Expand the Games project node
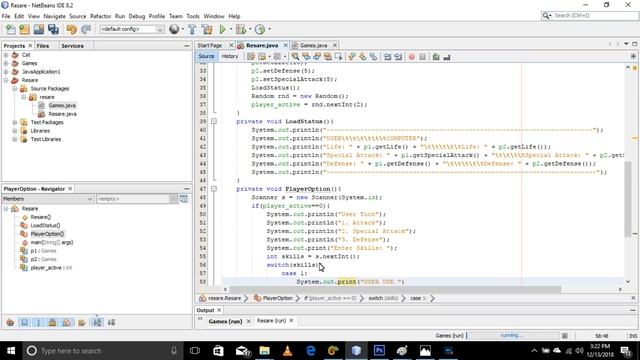Image resolution: width=640 pixels, height=360 pixels. coord(6,63)
